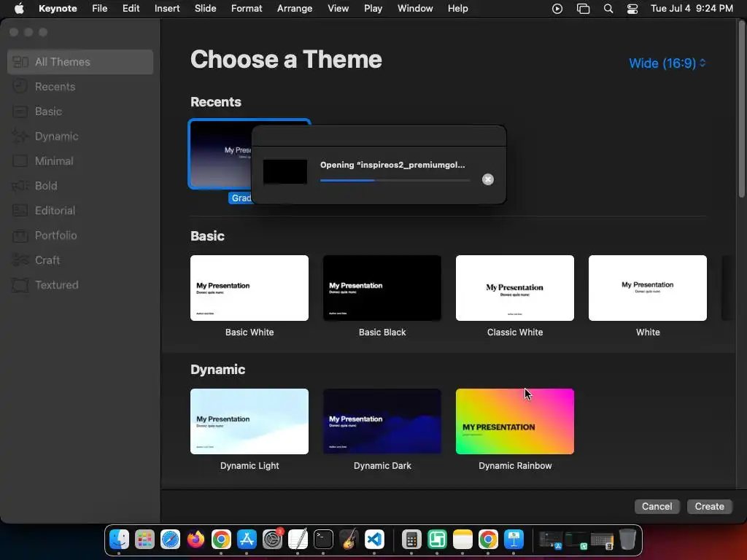747x560 pixels.
Task: Go to the Bold sidebar category
Action: (x=80, y=186)
